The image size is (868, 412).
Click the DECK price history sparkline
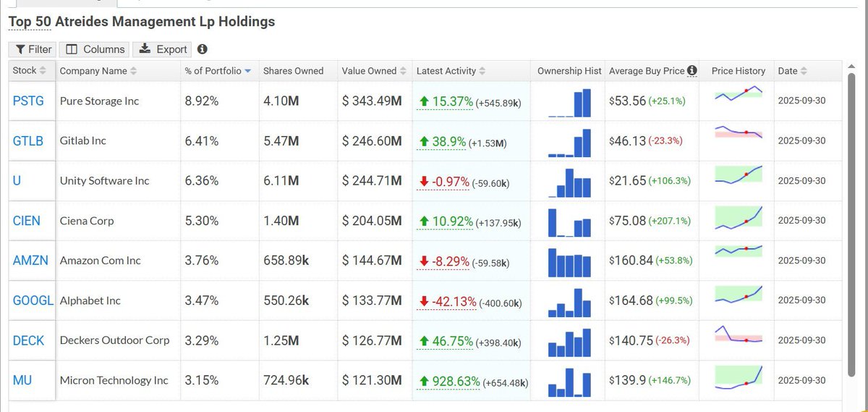pos(739,335)
